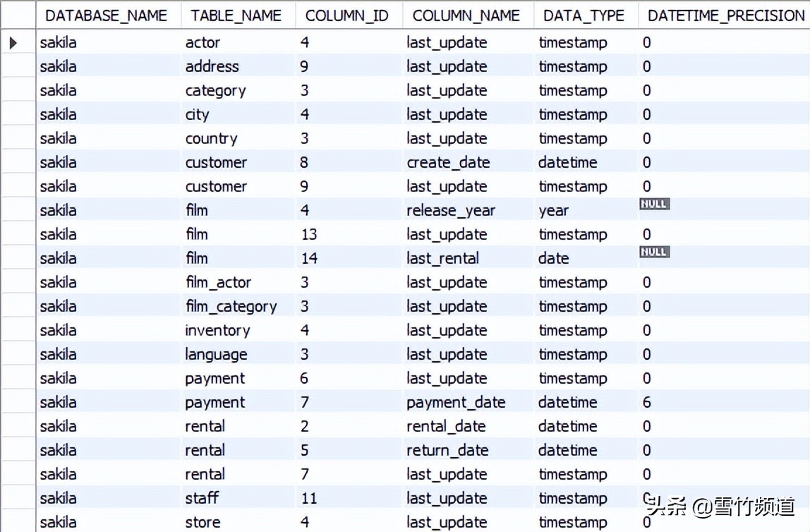Viewport: 810px width, 532px height.
Task: Click the inventory table name cell
Action: (217, 330)
